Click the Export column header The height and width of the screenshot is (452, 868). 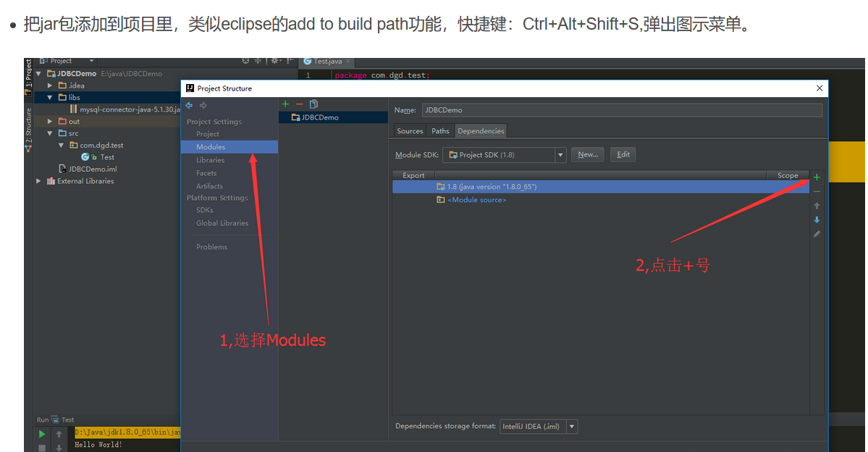tap(413, 175)
